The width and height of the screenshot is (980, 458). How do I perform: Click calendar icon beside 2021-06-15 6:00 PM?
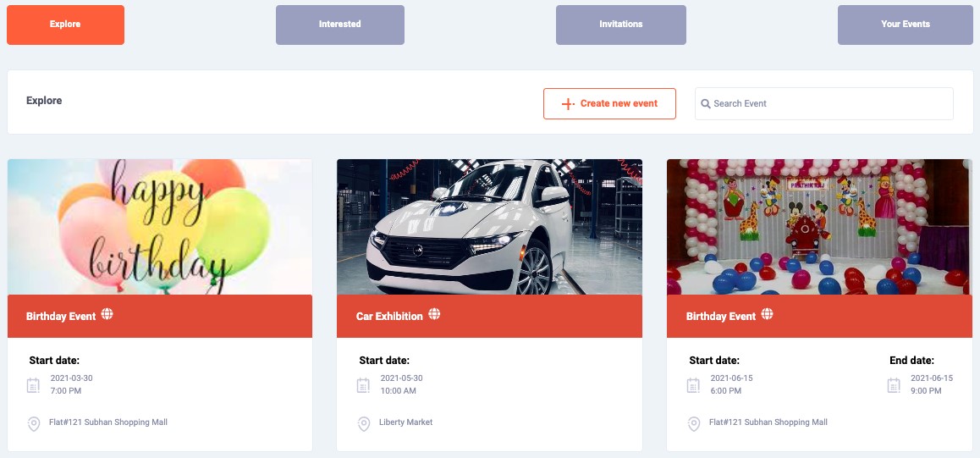[x=694, y=385]
